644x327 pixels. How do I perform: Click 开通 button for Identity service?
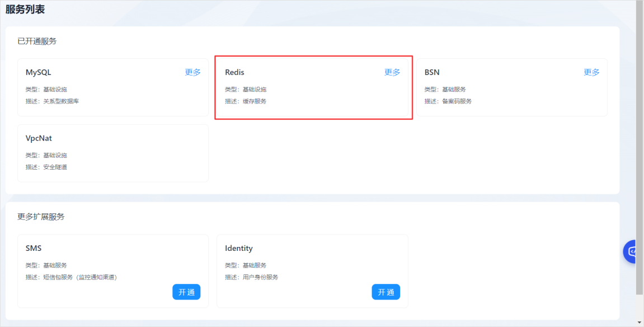386,292
